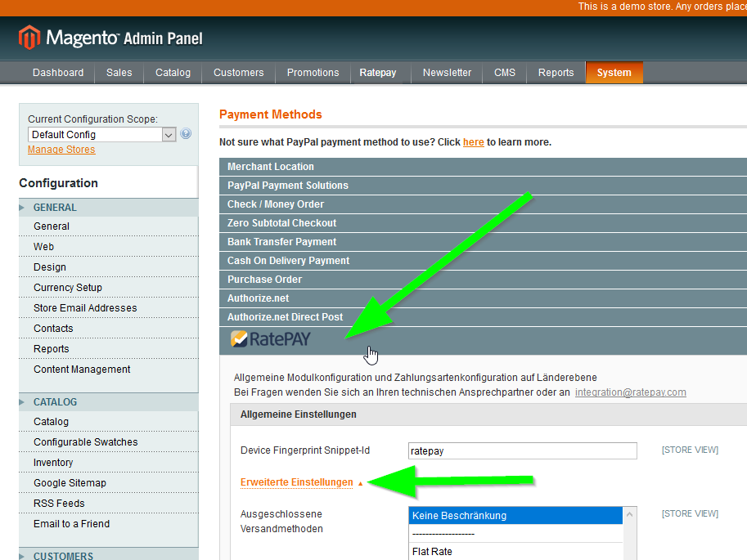Open the System menu

(x=614, y=73)
